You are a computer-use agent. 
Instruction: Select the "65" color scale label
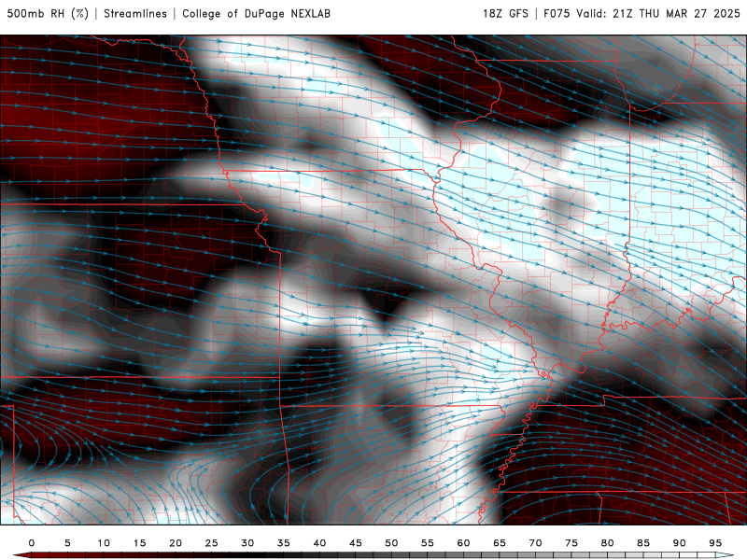(x=500, y=543)
